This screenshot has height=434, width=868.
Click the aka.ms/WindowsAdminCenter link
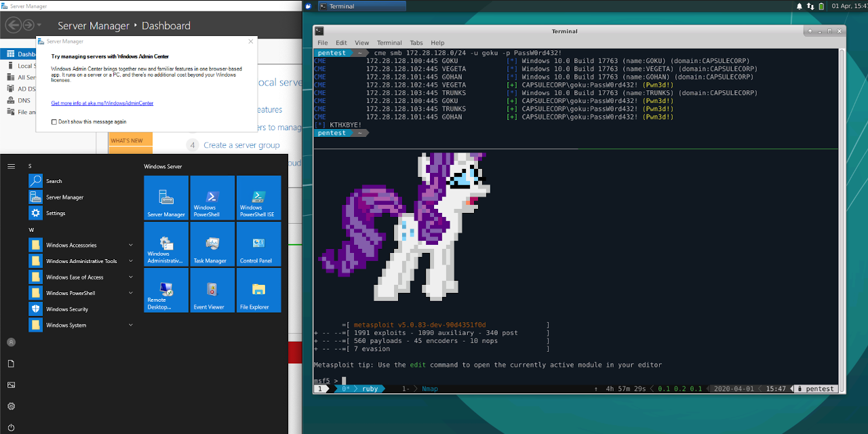click(x=102, y=103)
